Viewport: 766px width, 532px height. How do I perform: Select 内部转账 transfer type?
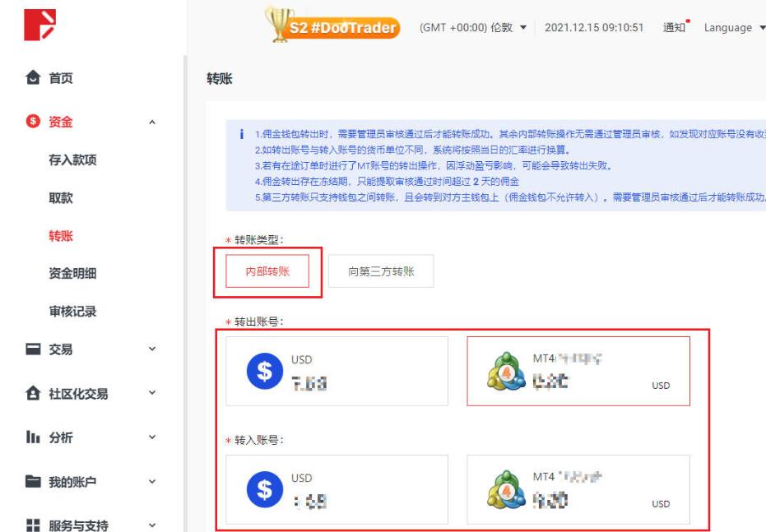267,272
